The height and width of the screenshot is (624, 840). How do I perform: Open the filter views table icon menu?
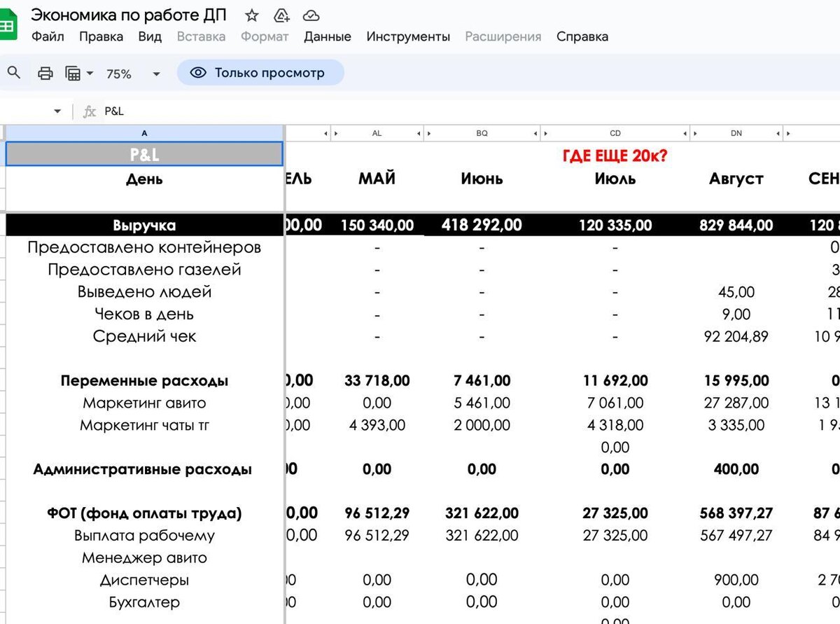point(78,73)
